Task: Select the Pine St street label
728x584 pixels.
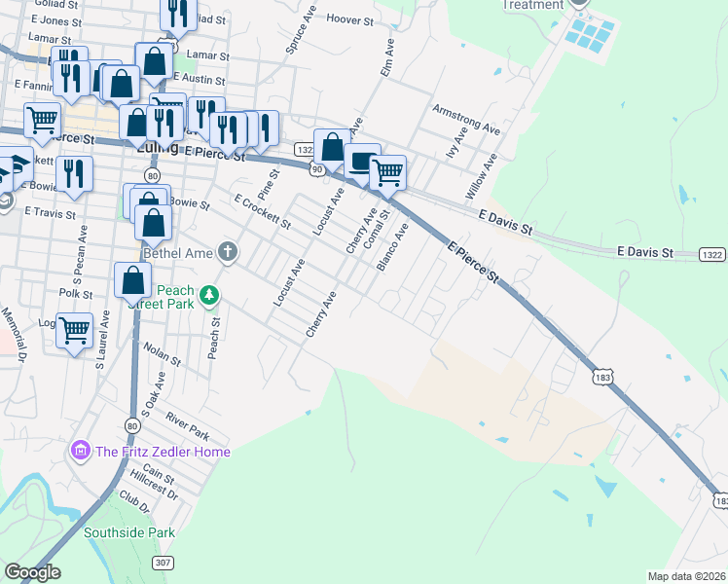Action: tap(269, 185)
